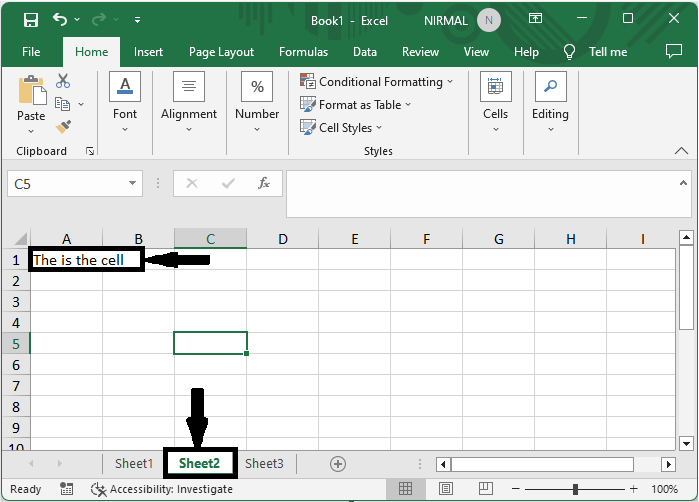Switch to the Sheet3 tab
This screenshot has width=699, height=502.
point(264,464)
